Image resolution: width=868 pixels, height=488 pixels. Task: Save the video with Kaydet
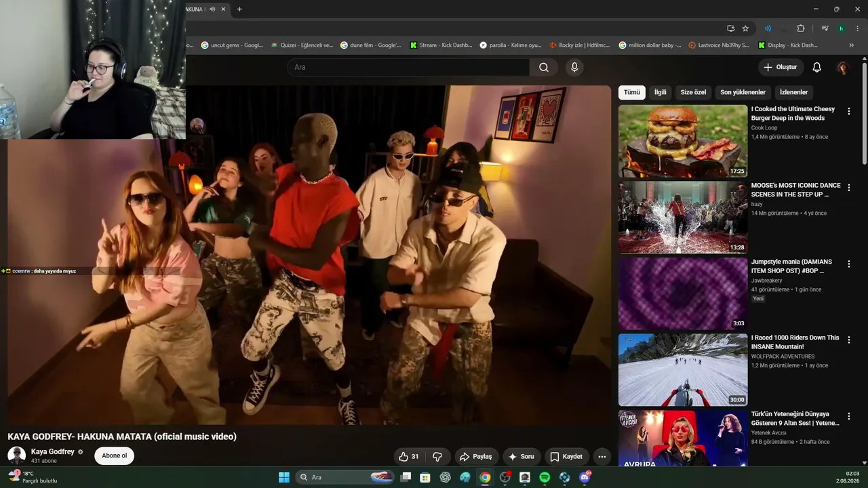click(x=566, y=457)
